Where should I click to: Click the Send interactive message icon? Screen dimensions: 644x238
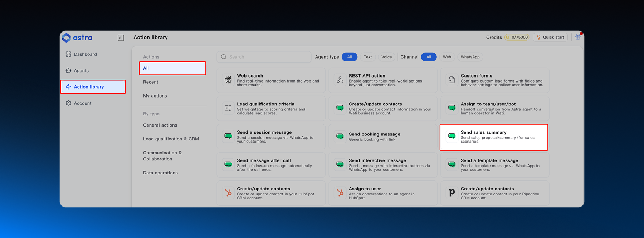(x=340, y=164)
